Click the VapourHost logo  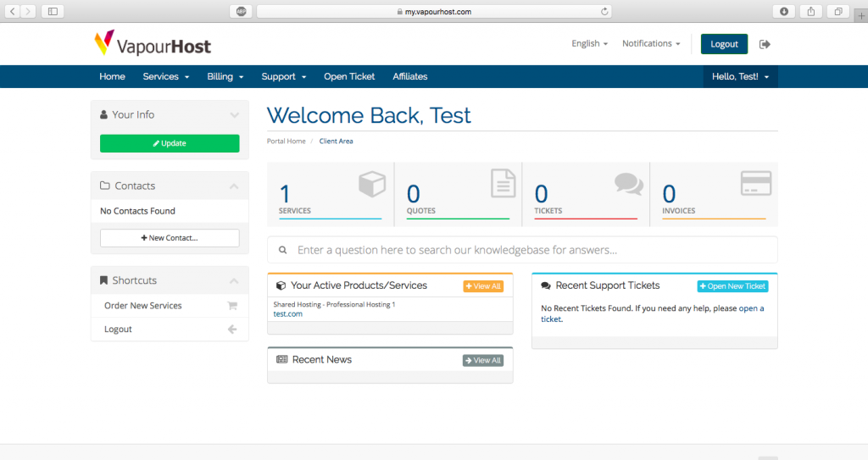coord(153,43)
